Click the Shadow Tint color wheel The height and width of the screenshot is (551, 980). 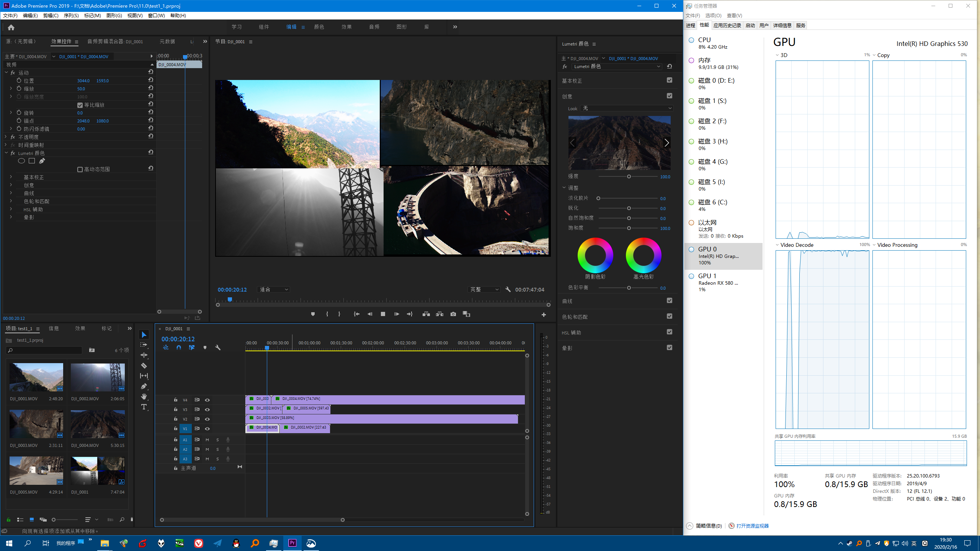[595, 255]
